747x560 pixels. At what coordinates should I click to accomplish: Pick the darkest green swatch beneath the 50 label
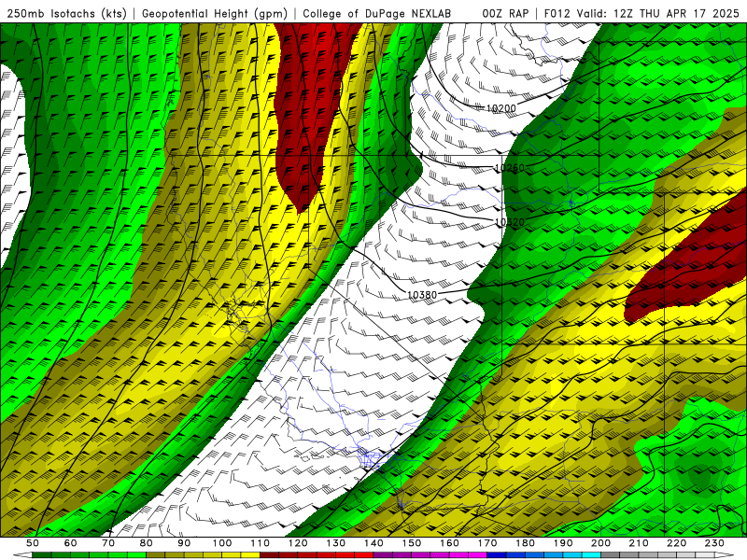coord(42,555)
